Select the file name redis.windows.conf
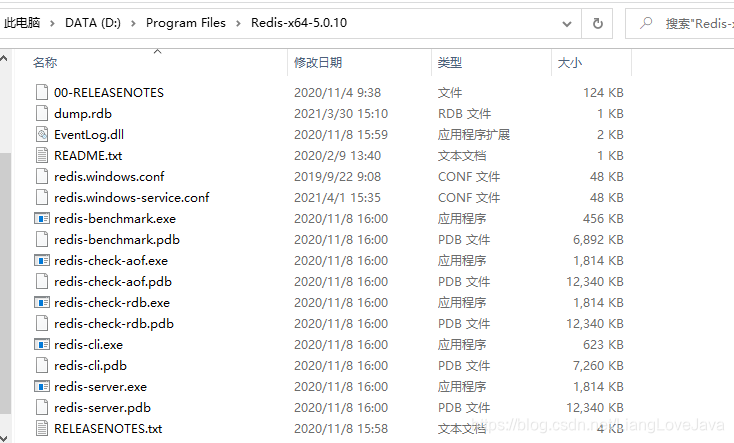This screenshot has height=443, width=734. [109, 177]
